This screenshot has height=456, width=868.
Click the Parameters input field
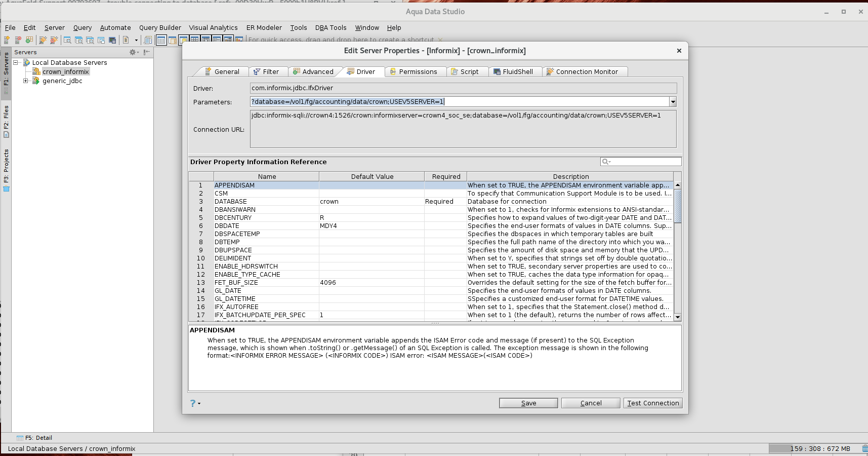pyautogui.click(x=460, y=102)
